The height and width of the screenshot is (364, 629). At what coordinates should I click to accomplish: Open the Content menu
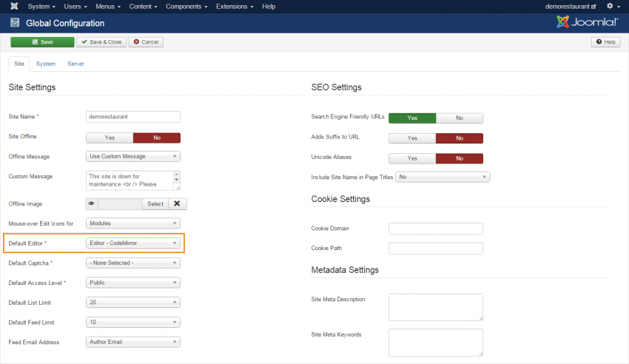[x=143, y=7]
